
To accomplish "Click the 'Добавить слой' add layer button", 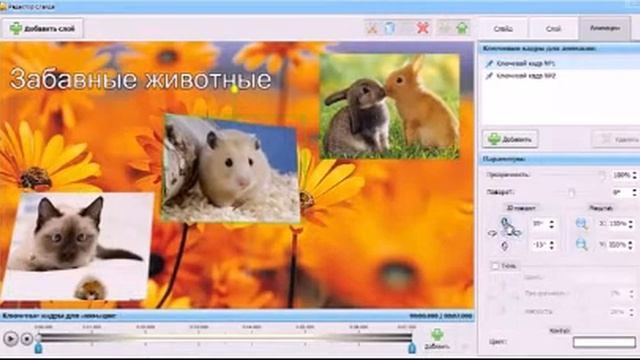I will [42, 29].
